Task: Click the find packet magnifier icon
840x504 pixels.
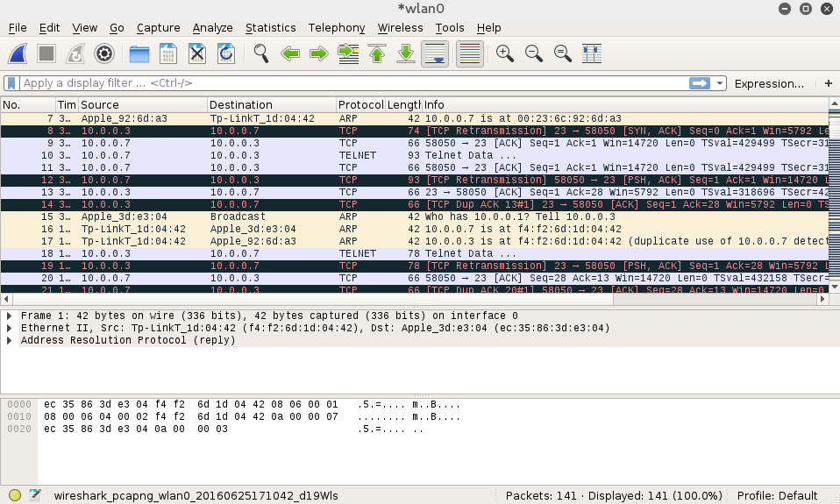Action: (260, 53)
